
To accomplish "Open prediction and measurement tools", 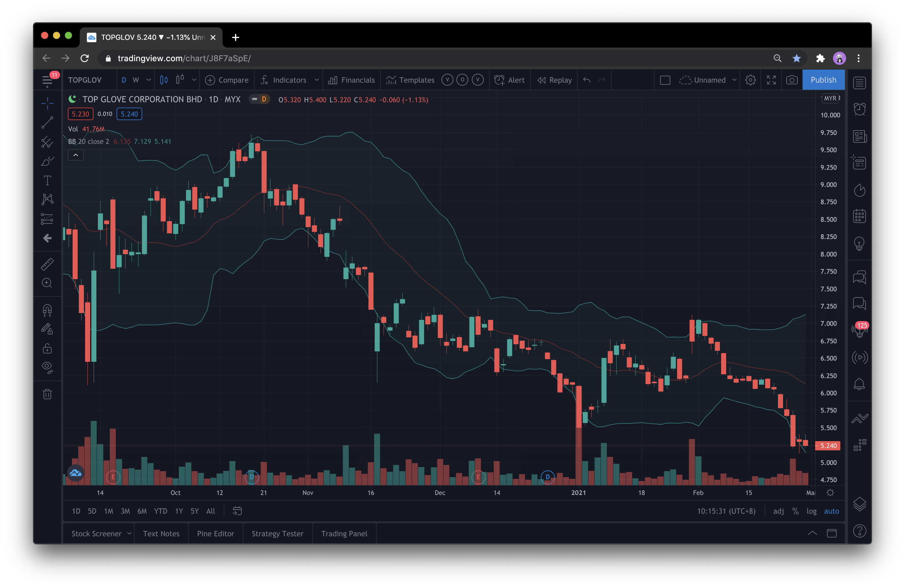I will point(47,219).
